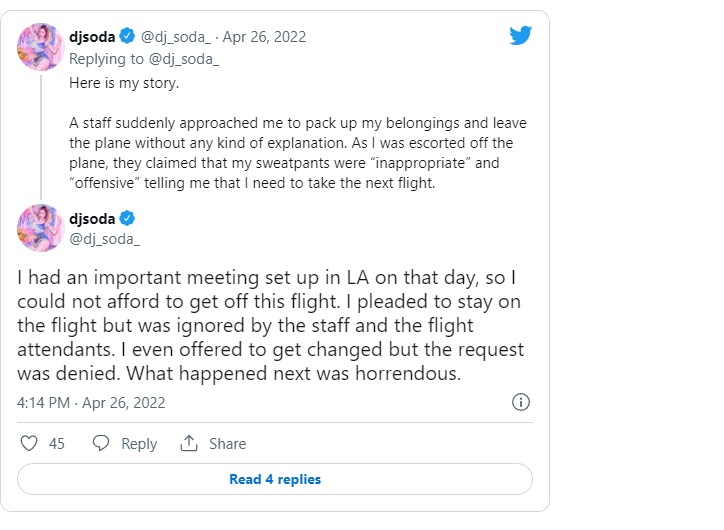This screenshot has width=724, height=530.
Task: Click the Twitter bird logo
Action: click(520, 36)
